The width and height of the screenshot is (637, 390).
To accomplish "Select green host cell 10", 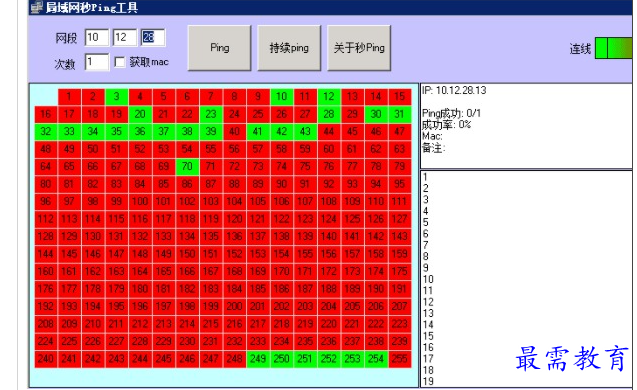I will click(282, 97).
